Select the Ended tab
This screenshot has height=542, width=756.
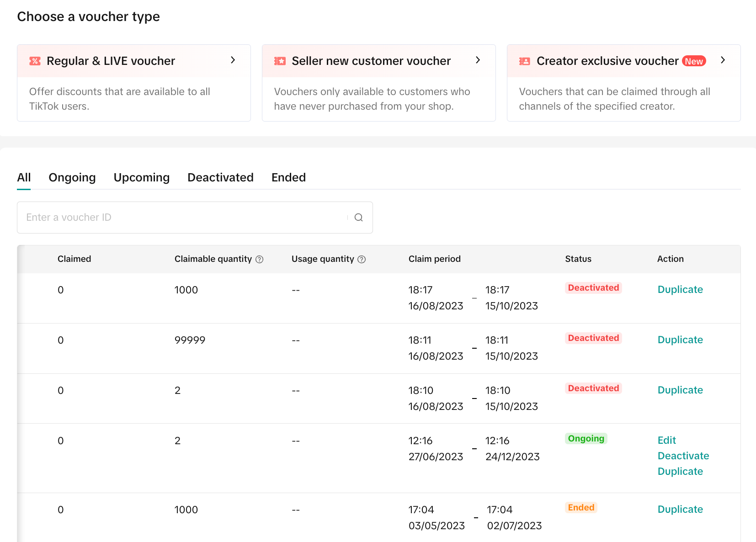pyautogui.click(x=288, y=177)
